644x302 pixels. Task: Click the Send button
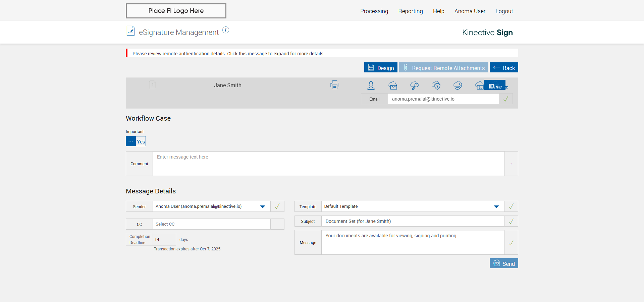[x=504, y=263]
